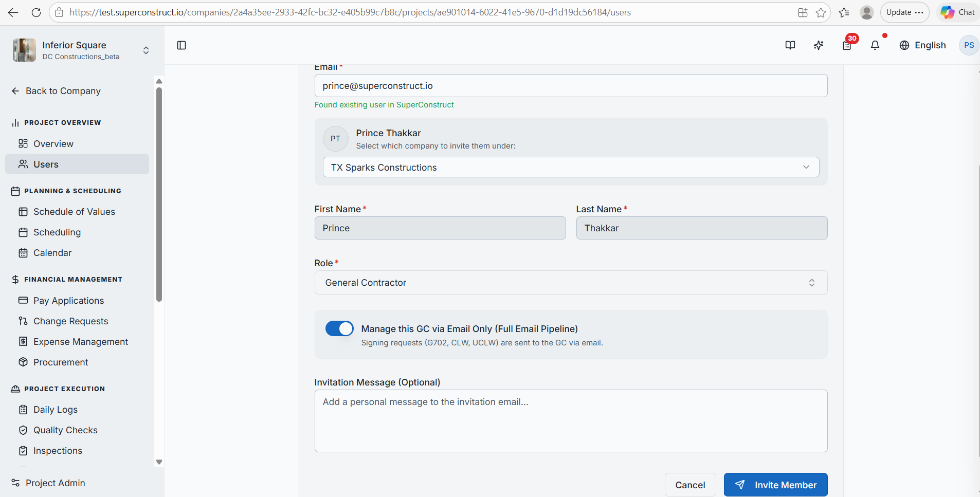This screenshot has height=497, width=980.
Task: Open the browser split screen icon
Action: [803, 12]
